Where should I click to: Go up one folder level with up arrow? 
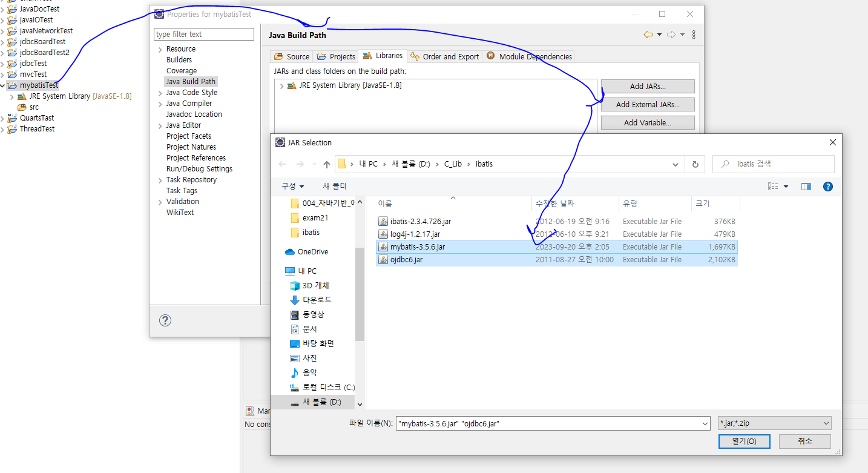coord(327,164)
